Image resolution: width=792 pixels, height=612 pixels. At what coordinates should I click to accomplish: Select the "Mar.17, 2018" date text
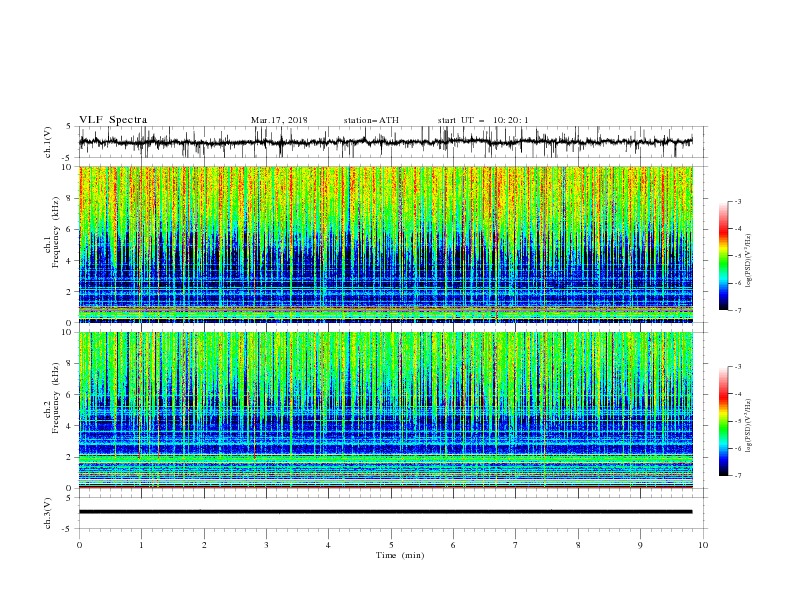coord(279,120)
